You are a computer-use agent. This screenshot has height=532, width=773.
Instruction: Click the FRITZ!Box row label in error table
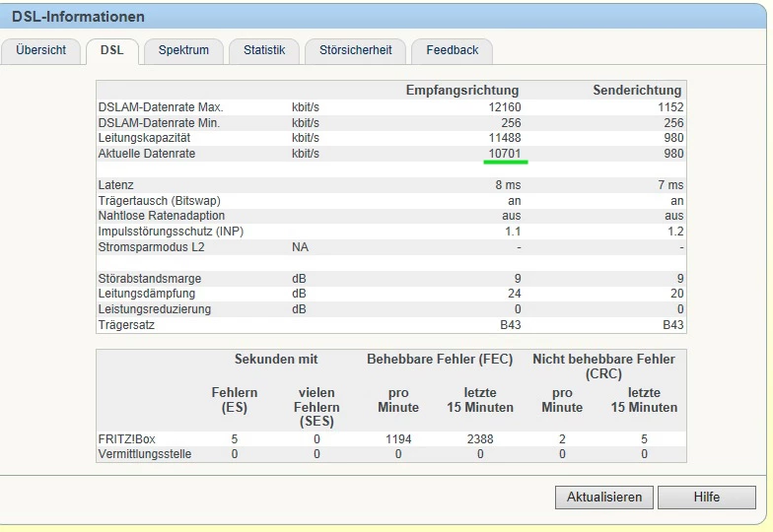point(128,439)
